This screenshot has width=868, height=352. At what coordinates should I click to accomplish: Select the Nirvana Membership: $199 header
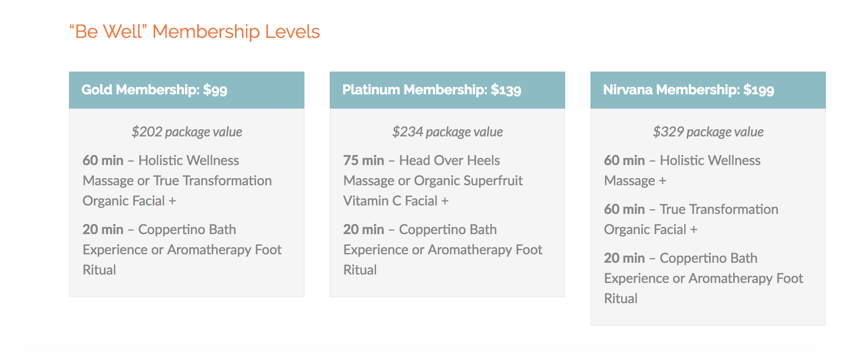[688, 90]
